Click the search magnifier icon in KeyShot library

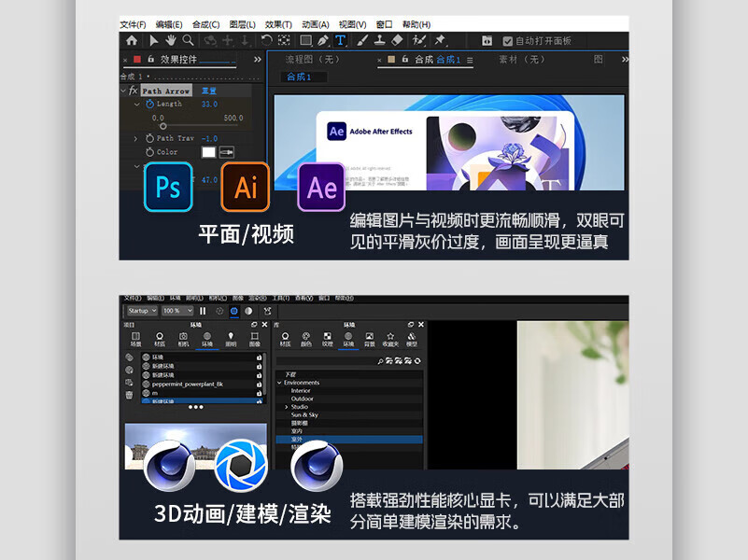380,361
